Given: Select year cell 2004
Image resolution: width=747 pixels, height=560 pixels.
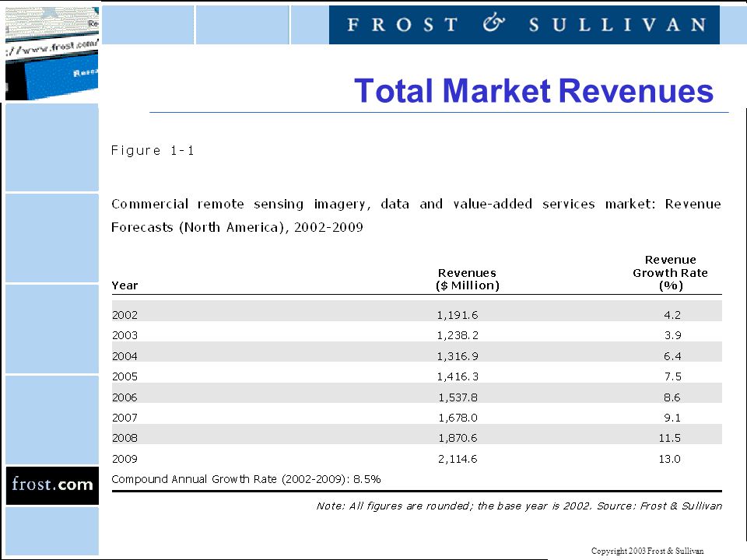Looking at the screenshot, I should pos(124,356).
